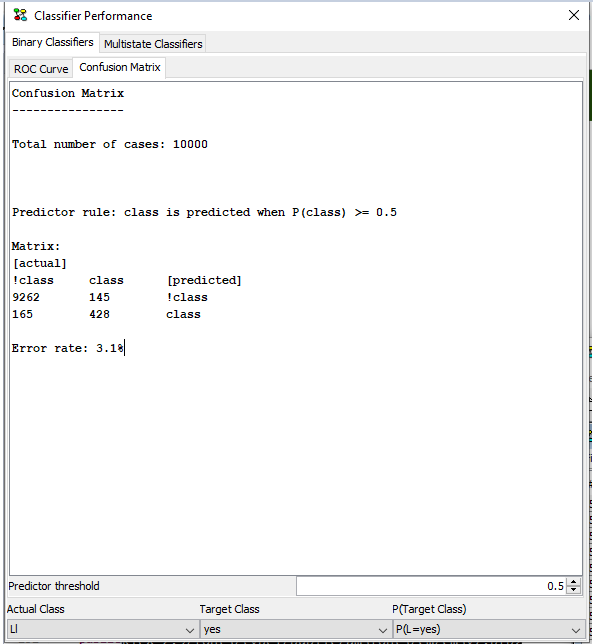Click the '[actual]' header text
593x644 pixels.
(x=39, y=263)
